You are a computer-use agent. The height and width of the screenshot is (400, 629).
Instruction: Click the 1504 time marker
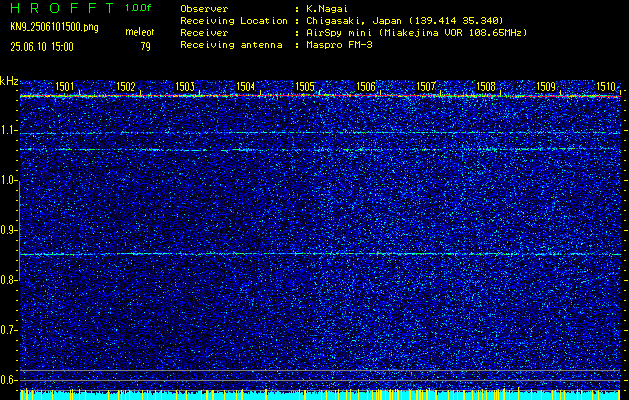[246, 87]
